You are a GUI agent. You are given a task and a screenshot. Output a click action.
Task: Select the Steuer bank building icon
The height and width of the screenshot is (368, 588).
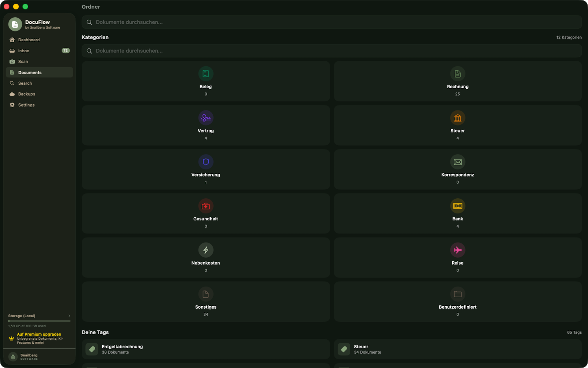point(458,118)
